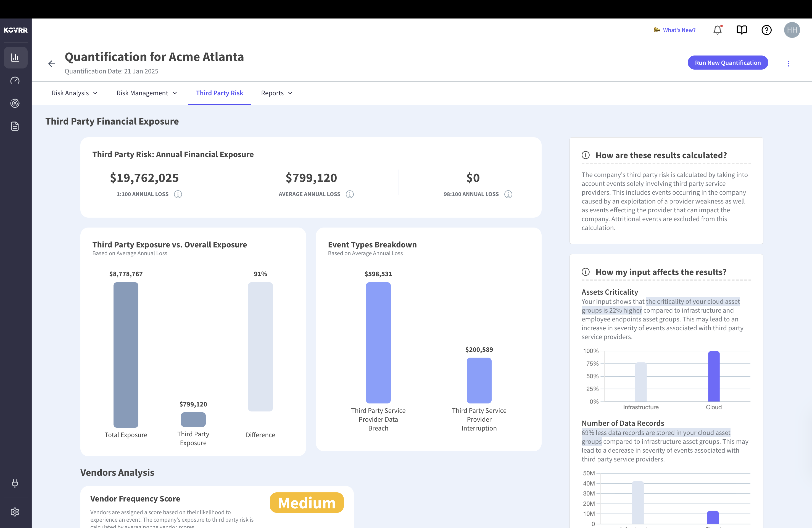This screenshot has height=528, width=812.
Task: Click the 'Third Party Risk: Annual Financial Exposure' title
Action: (173, 155)
